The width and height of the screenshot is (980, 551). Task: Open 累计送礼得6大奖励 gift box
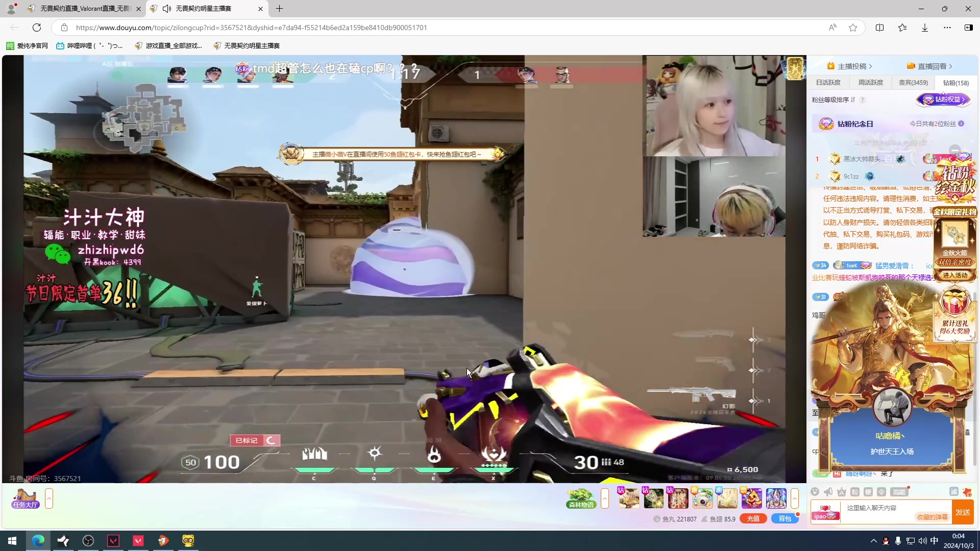click(955, 314)
